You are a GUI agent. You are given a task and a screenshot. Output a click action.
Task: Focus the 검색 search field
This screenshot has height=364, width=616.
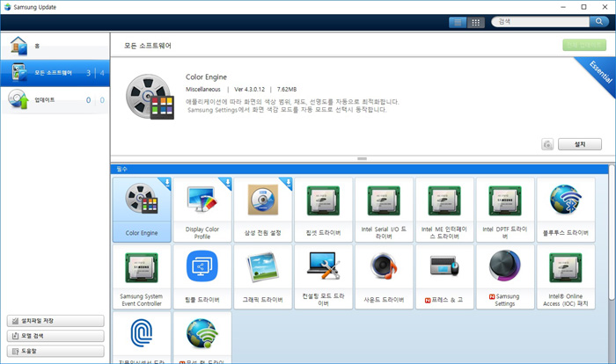click(x=540, y=22)
